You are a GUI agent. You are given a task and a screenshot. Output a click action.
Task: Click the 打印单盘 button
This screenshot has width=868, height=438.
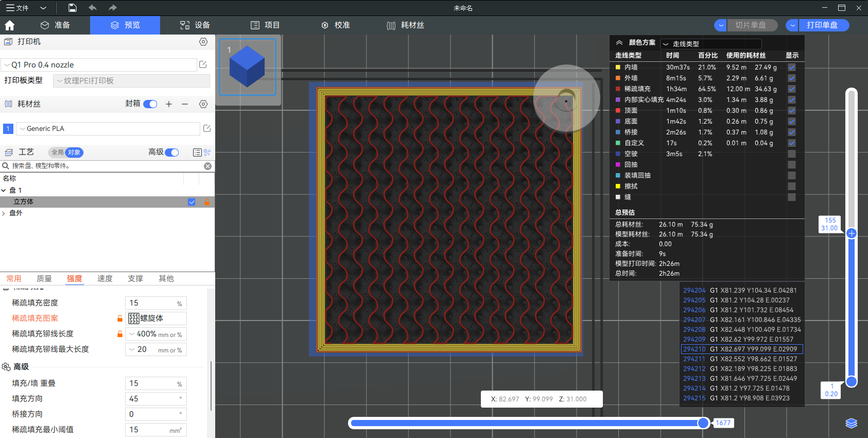tap(822, 25)
